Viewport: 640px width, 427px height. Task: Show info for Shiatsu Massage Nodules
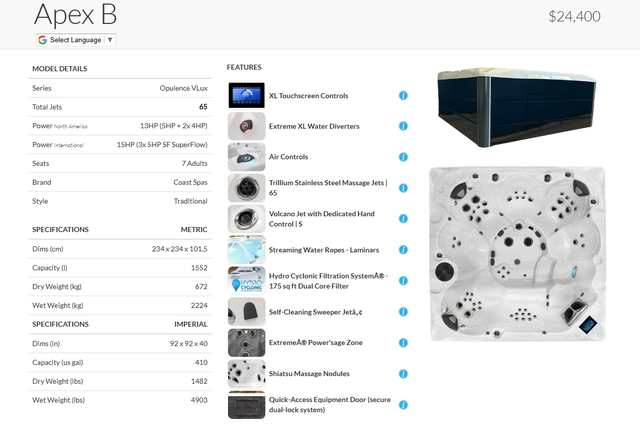coord(403,374)
